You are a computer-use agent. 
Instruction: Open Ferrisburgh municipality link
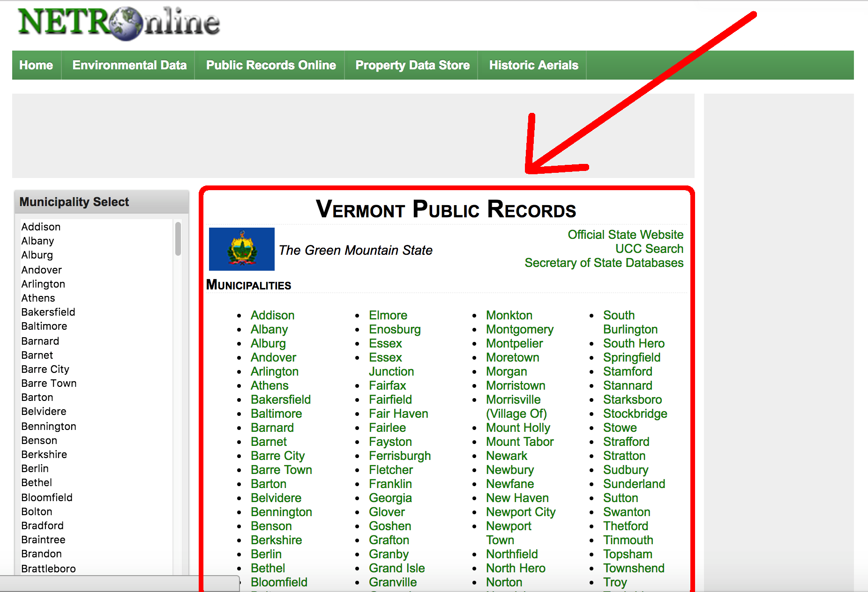click(x=400, y=455)
